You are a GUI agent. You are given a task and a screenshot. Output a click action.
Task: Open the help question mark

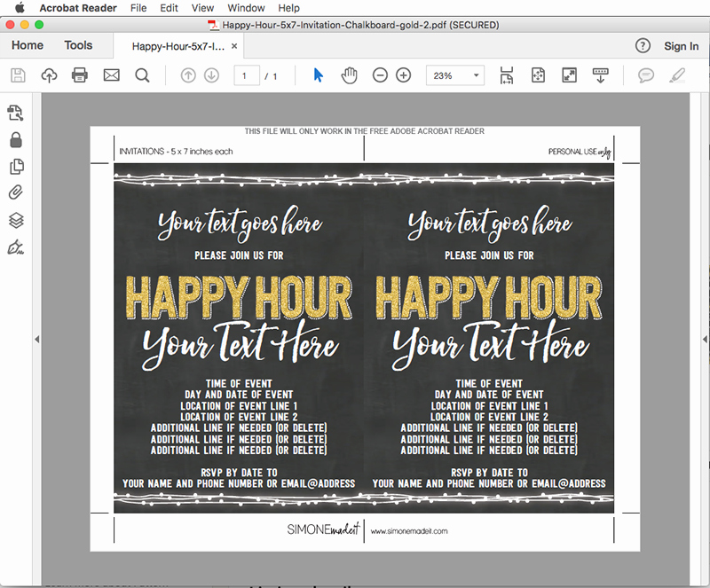pos(643,46)
